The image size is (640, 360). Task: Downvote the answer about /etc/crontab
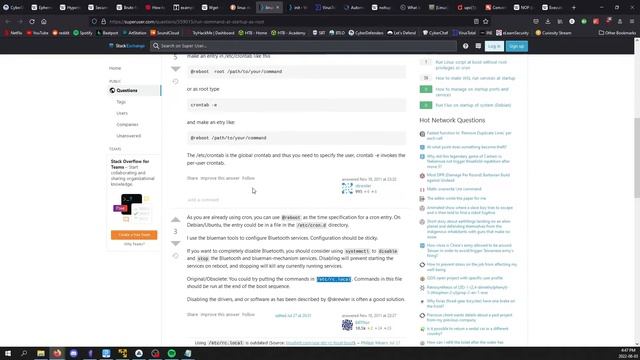[176, 69]
